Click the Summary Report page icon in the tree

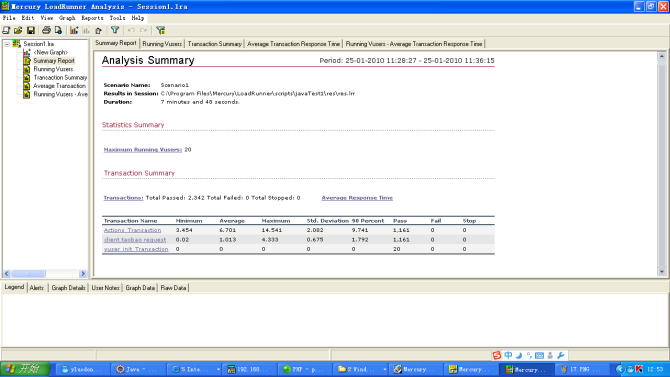(x=26, y=61)
